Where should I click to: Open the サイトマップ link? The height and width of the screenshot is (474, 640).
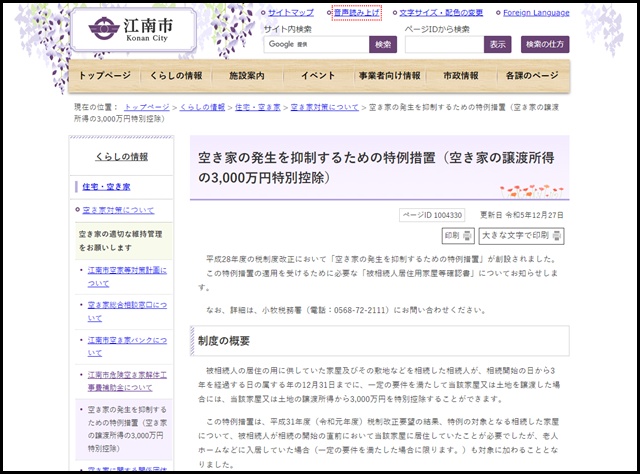click(x=291, y=13)
